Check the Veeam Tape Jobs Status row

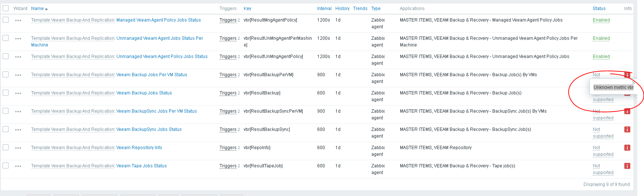6,166
